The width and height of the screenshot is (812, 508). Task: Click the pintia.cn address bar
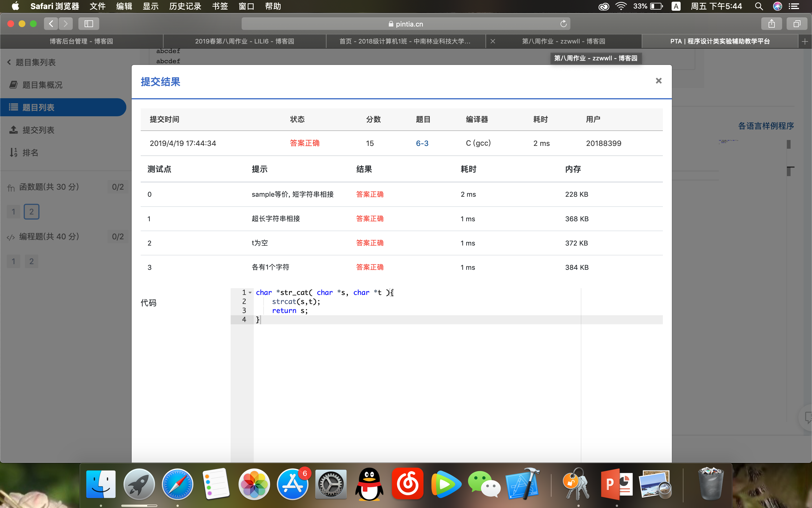click(x=406, y=24)
